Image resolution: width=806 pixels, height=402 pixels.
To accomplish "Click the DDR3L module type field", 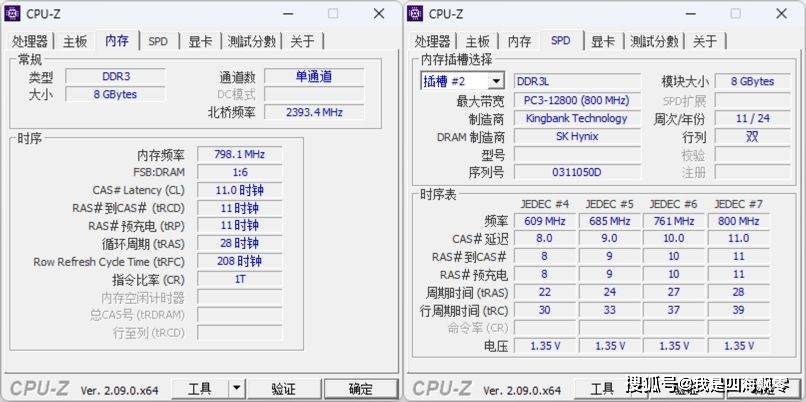I will (x=578, y=81).
